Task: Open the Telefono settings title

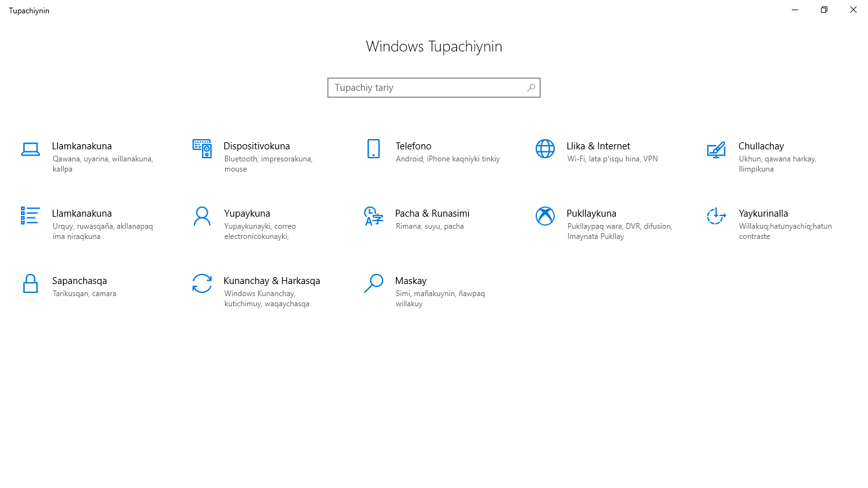Action: [414, 146]
